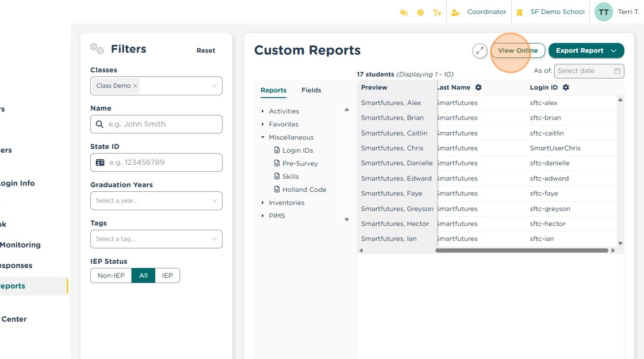Open the globe language selector
This screenshot has height=359, width=644.
pos(420,13)
